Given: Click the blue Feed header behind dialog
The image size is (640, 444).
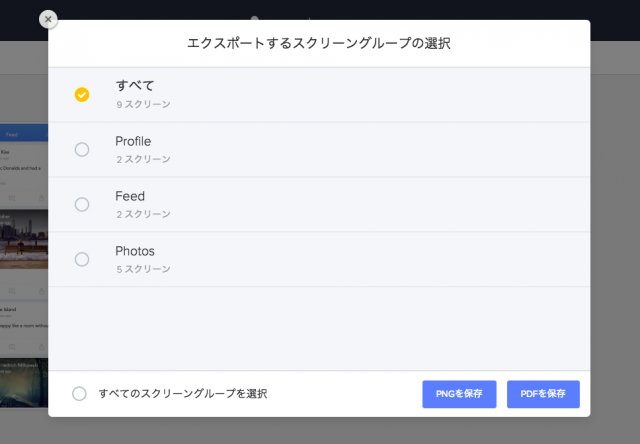Looking at the screenshot, I should tap(24, 133).
